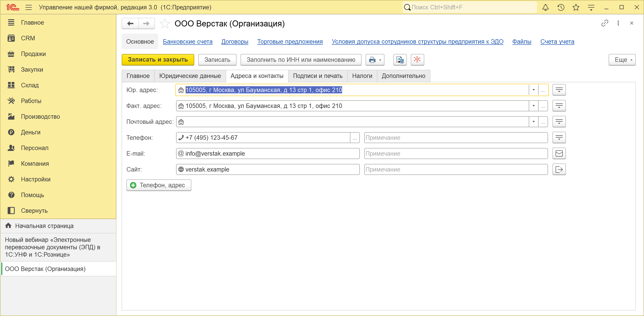Expand the Факт. адрес dropdown arrow
This screenshot has width=644, height=316.
tap(533, 106)
